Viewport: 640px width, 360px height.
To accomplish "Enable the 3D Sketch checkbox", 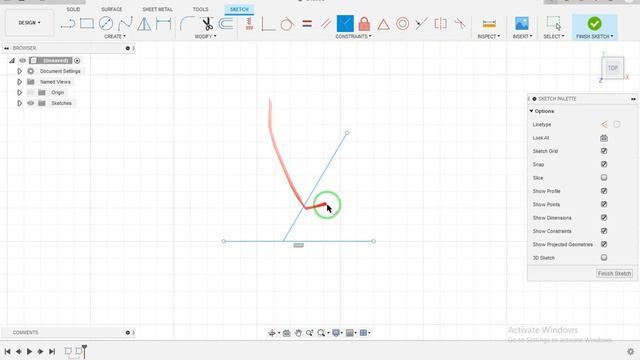I will point(604,258).
